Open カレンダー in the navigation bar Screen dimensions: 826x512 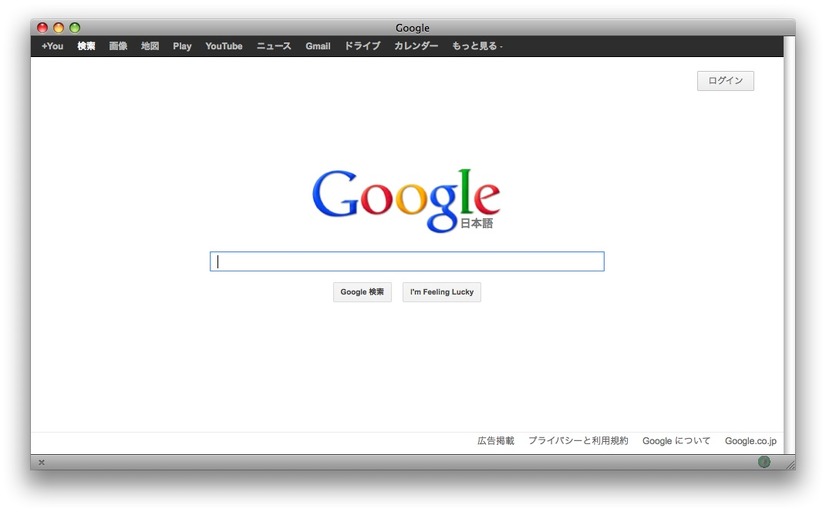(x=416, y=46)
